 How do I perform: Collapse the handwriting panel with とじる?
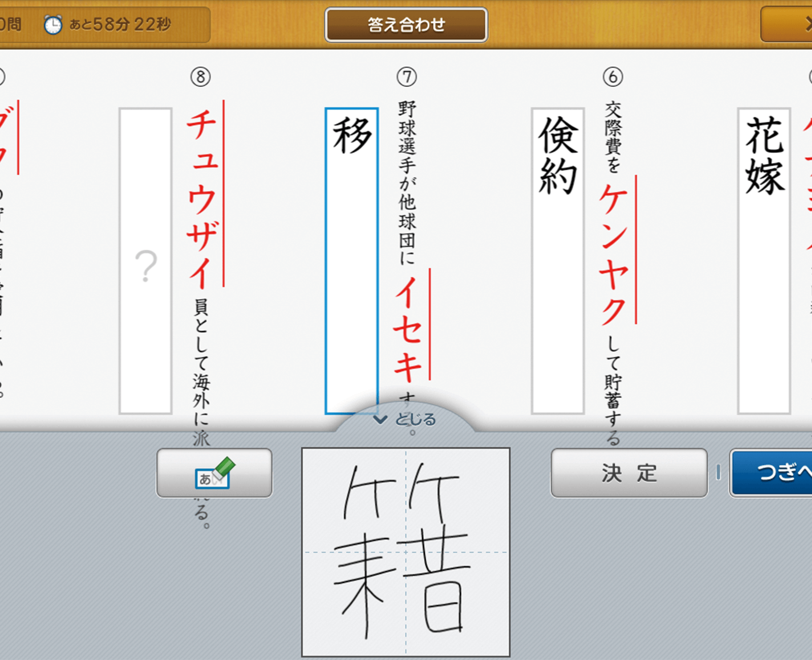pos(405,419)
